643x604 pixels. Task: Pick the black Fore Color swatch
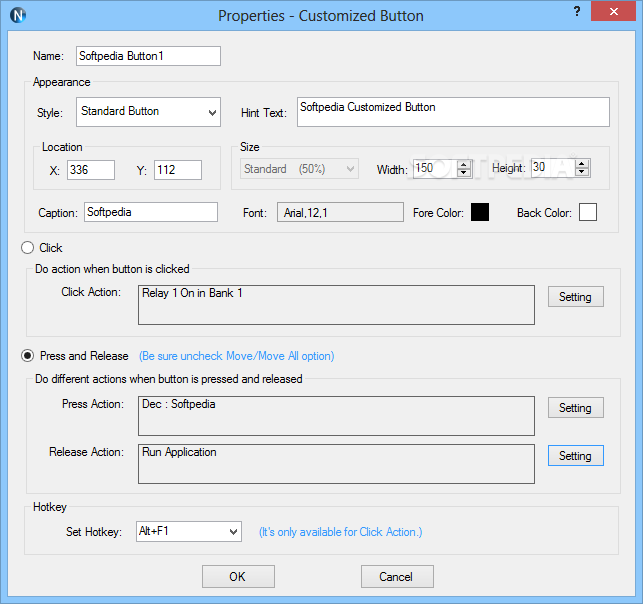tap(480, 212)
